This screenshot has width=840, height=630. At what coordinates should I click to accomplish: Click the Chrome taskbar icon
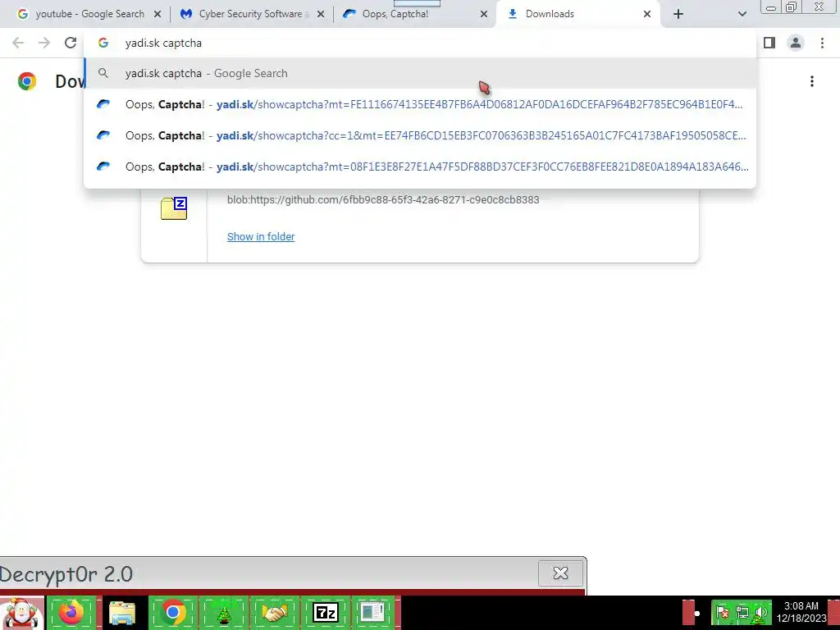(172, 612)
